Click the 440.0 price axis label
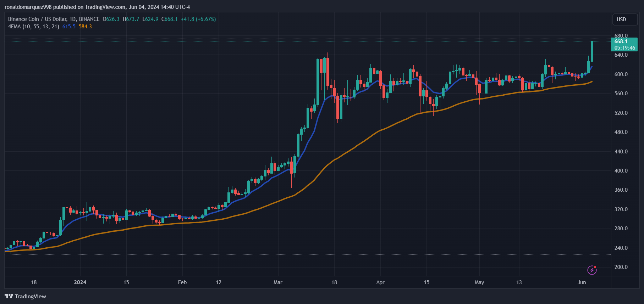The width and height of the screenshot is (644, 304). pyautogui.click(x=621, y=152)
